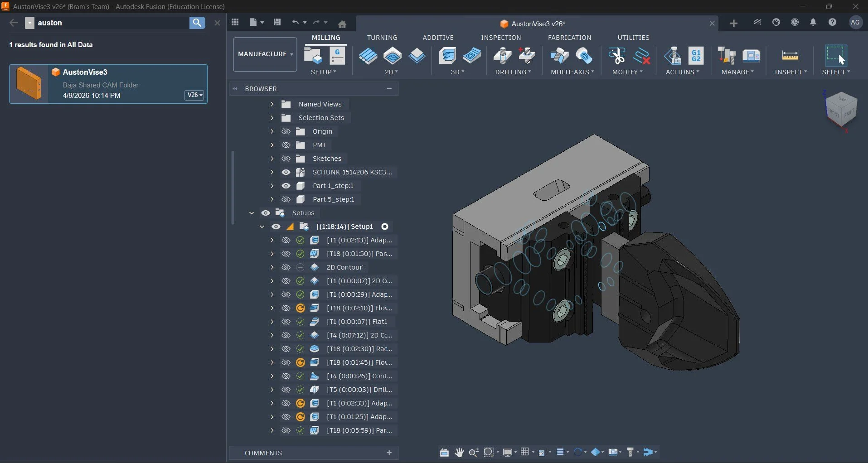Click the ViewCube in the viewport
The height and width of the screenshot is (463, 868).
(x=841, y=109)
